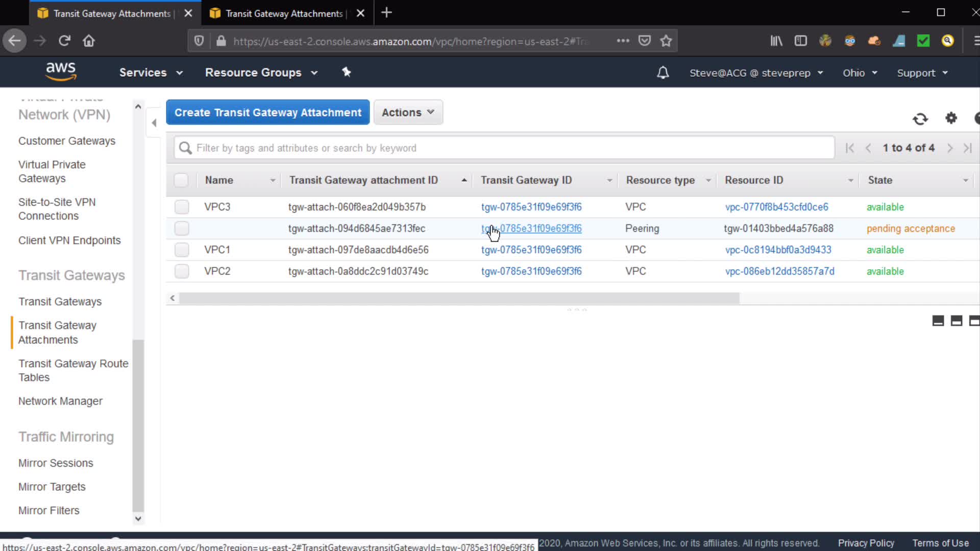Check the VPC3 attachment row checkbox
This screenshot has width=980, height=551.
(182, 207)
